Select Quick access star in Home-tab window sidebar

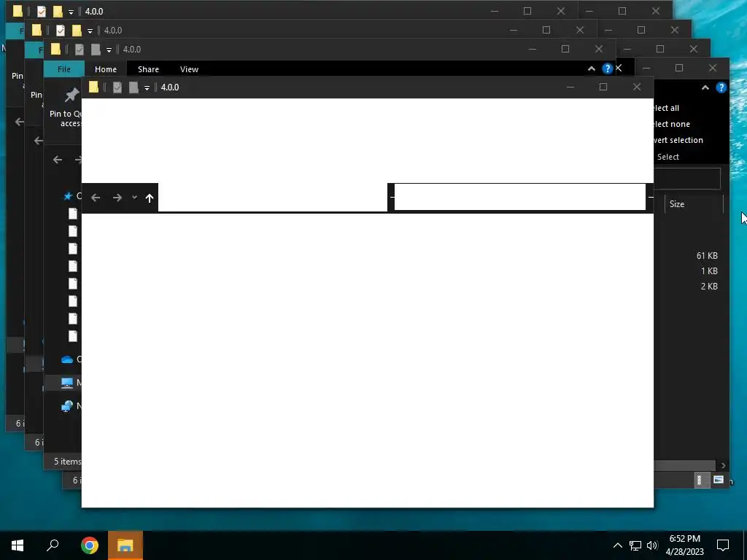(x=68, y=196)
